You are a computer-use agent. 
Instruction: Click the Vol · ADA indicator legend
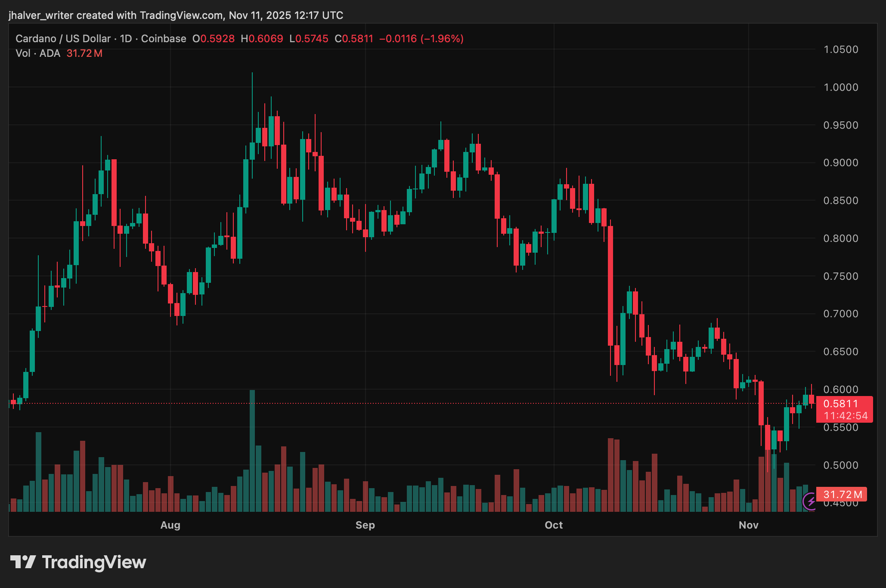pyautogui.click(x=38, y=53)
